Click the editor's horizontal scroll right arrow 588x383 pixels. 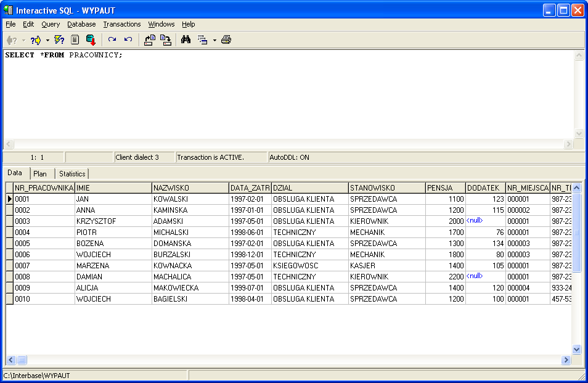pos(568,144)
